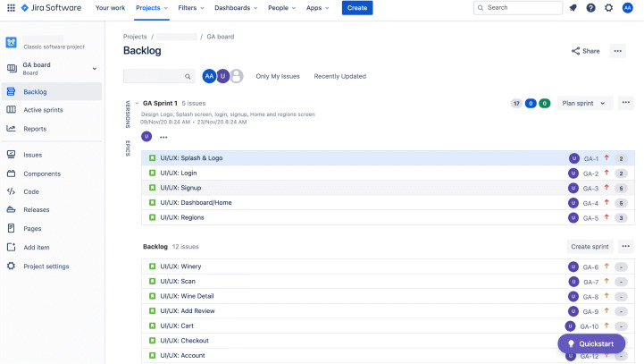Toggle the Only My Issues quick filter
The width and height of the screenshot is (644, 364).
[278, 76]
